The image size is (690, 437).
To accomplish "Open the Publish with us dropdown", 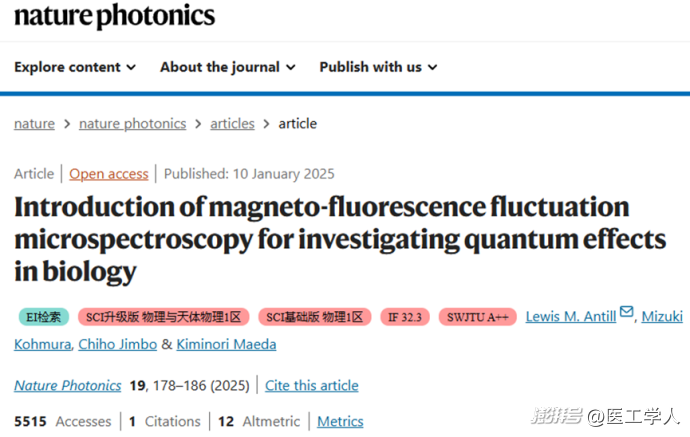I will [x=378, y=67].
